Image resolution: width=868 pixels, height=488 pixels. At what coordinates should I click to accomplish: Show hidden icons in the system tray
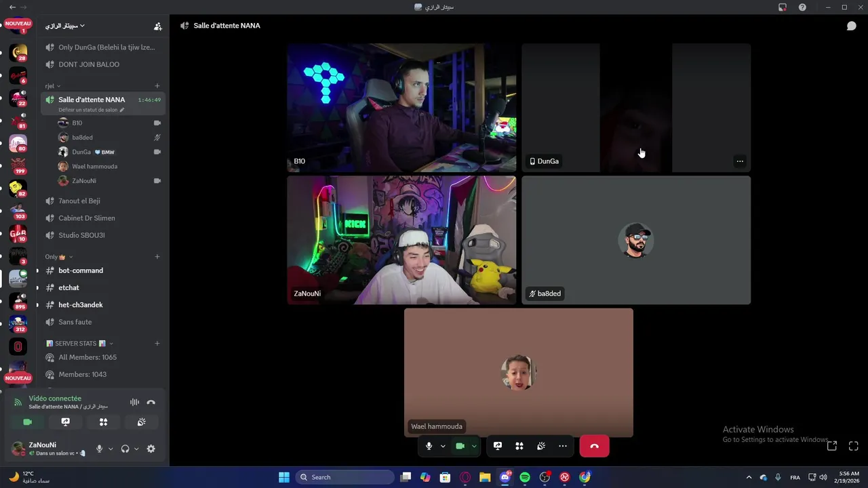coord(749,477)
